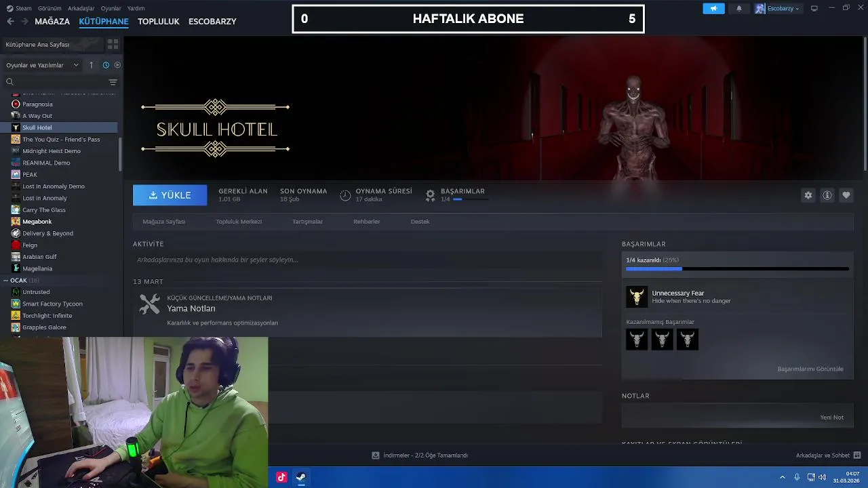Open the notifications bell
The height and width of the screenshot is (488, 868).
point(739,8)
